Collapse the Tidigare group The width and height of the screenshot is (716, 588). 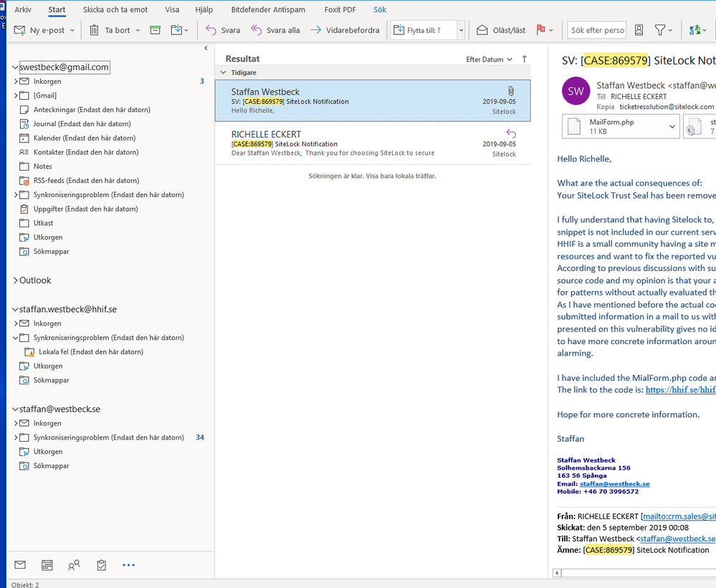224,72
